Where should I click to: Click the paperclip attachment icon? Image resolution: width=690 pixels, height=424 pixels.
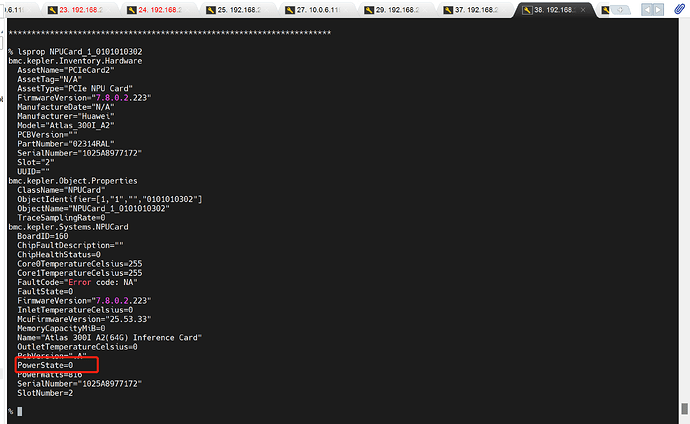pos(679,9)
